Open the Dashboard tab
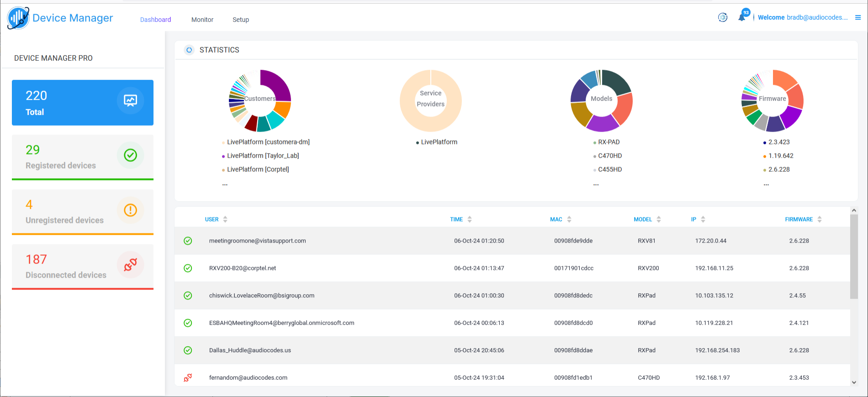 click(x=156, y=20)
